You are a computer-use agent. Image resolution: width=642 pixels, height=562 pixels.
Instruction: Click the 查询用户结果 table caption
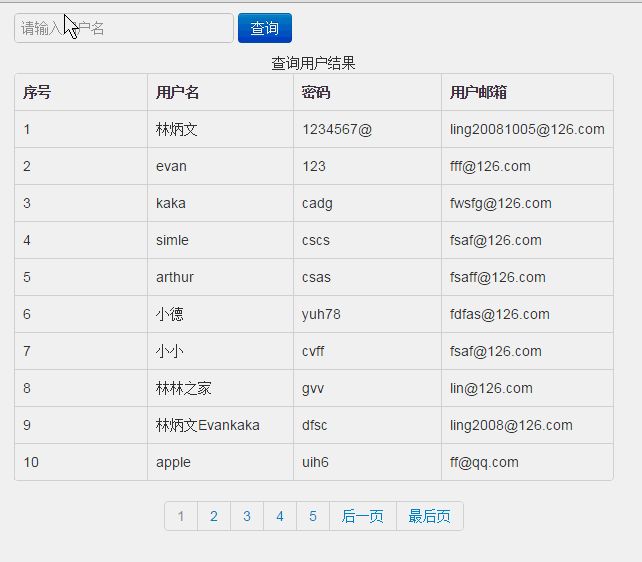[x=313, y=63]
